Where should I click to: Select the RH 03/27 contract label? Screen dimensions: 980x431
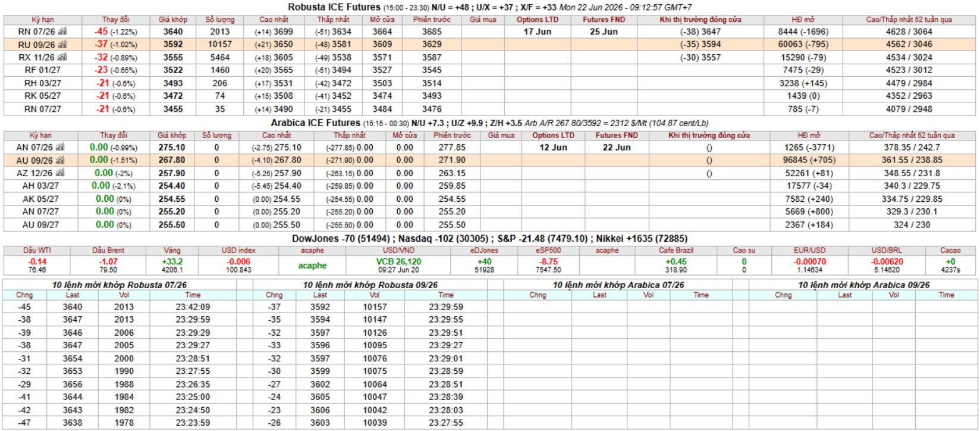(x=42, y=83)
